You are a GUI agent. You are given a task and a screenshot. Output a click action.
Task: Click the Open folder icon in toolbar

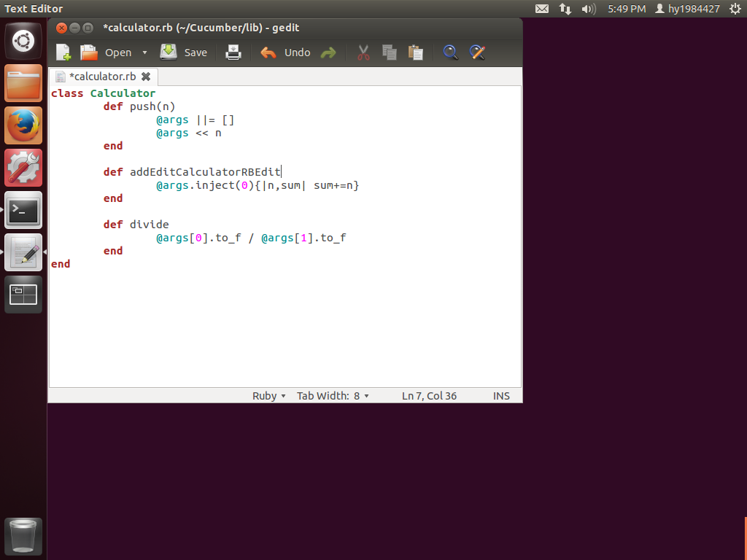coord(88,52)
